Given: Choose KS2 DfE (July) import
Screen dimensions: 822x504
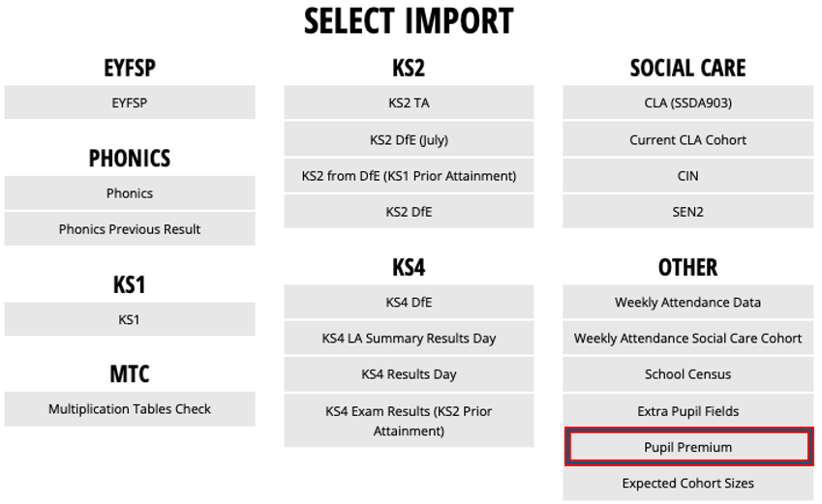Looking at the screenshot, I should tap(409, 139).
